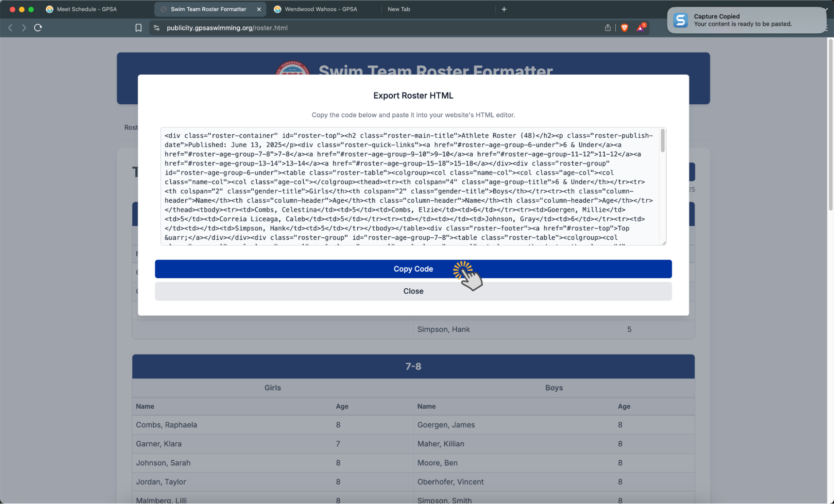This screenshot has height=504, width=834.
Task: Click the address bar URL
Action: [x=227, y=28]
